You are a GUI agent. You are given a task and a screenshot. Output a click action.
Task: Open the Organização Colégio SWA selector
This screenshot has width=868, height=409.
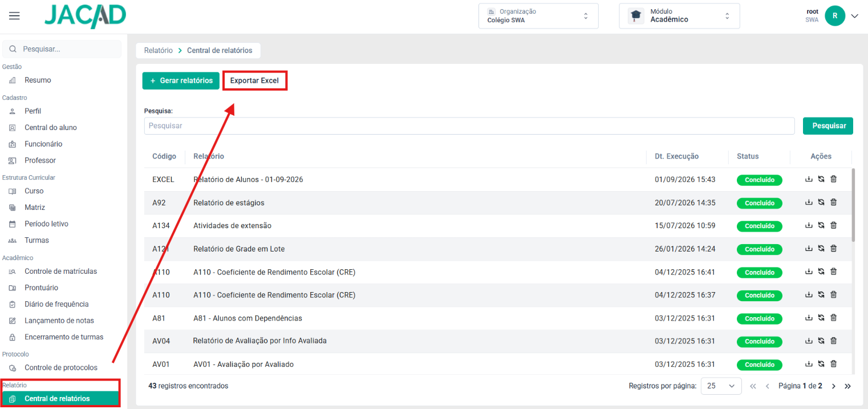538,16
